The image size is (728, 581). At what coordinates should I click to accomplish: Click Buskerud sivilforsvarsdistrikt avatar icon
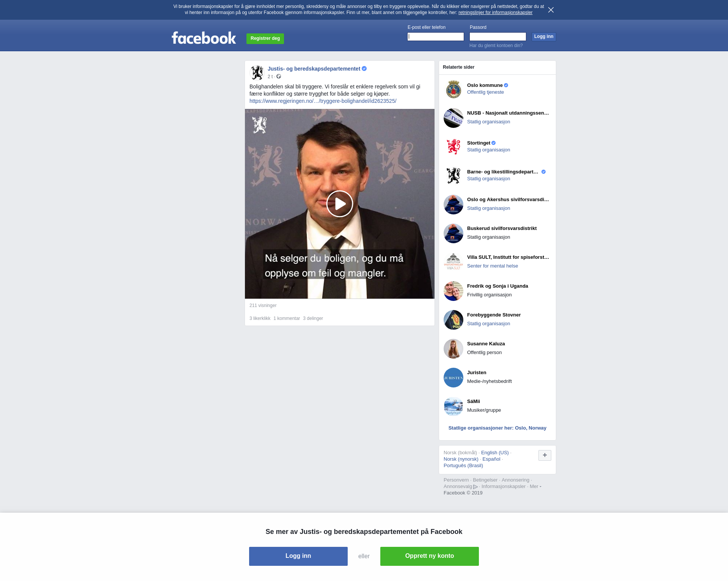[x=453, y=233]
